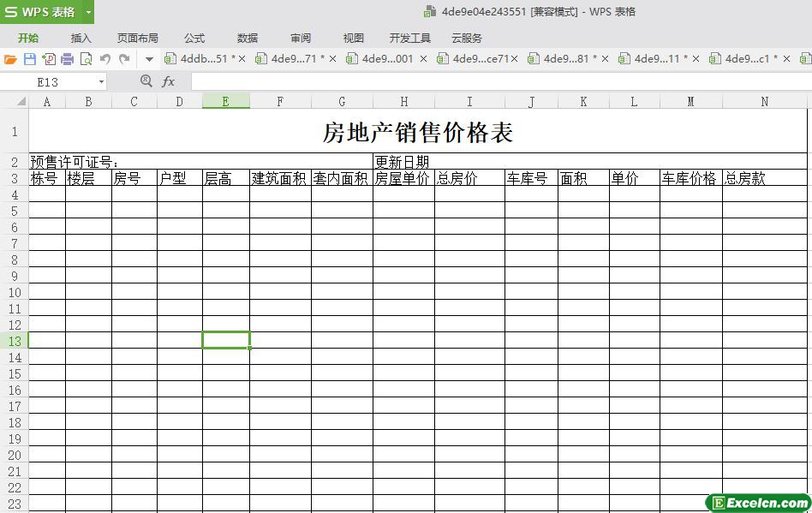This screenshot has height=513, width=812.
Task: Click the Print icon
Action: [x=68, y=60]
